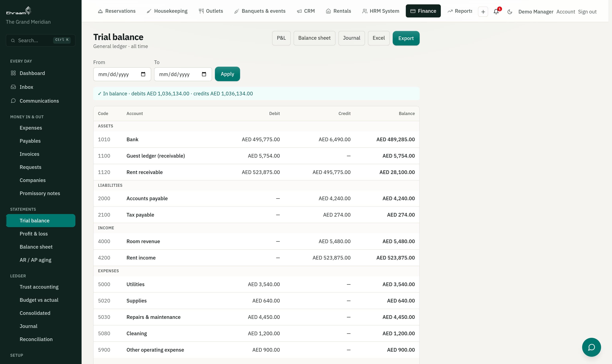Apply the date filter
This screenshot has height=364, width=612.
227,74
